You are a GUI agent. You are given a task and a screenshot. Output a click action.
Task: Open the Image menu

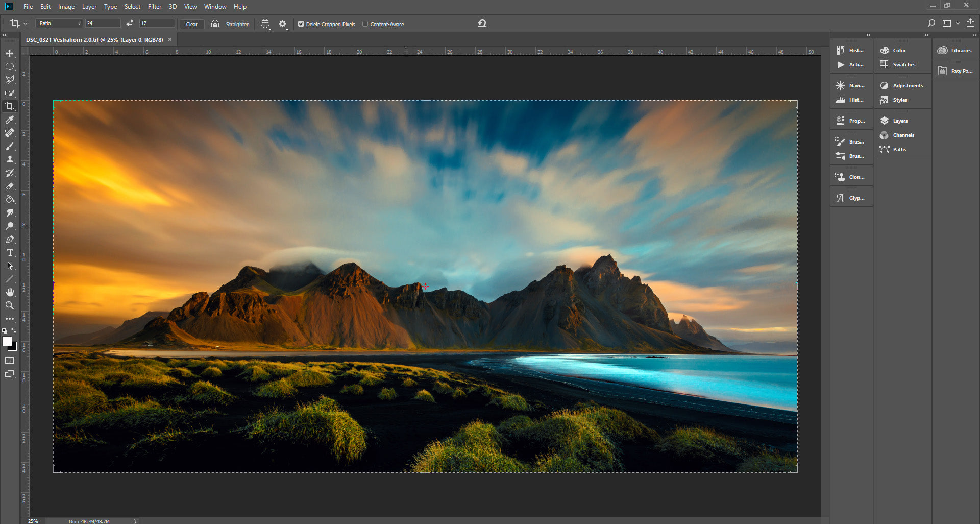tap(66, 7)
